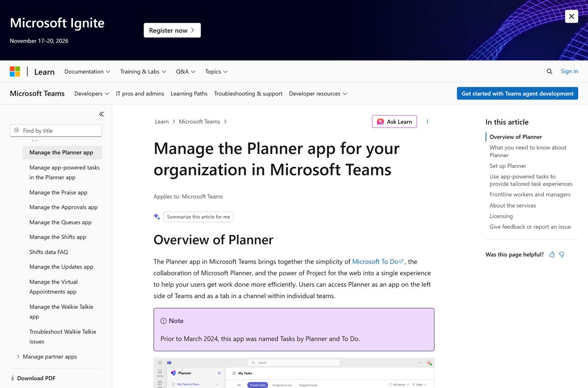The image size is (588, 388).
Task: Expand the Training & Labs menu
Action: (143, 72)
